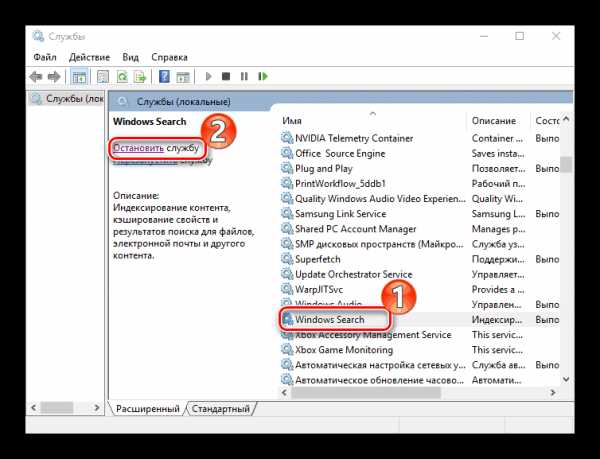
Task: Click gear icon beside Shared PC Account Manager
Action: point(287,229)
